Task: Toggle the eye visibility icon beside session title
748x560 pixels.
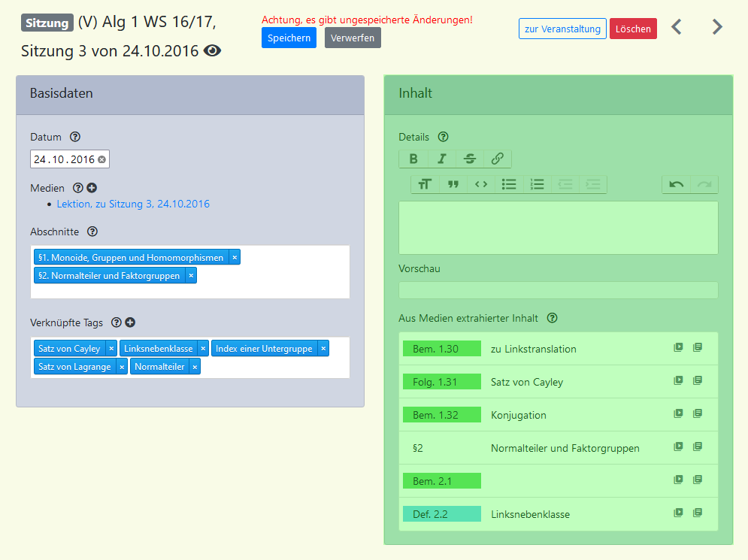Action: [x=213, y=51]
